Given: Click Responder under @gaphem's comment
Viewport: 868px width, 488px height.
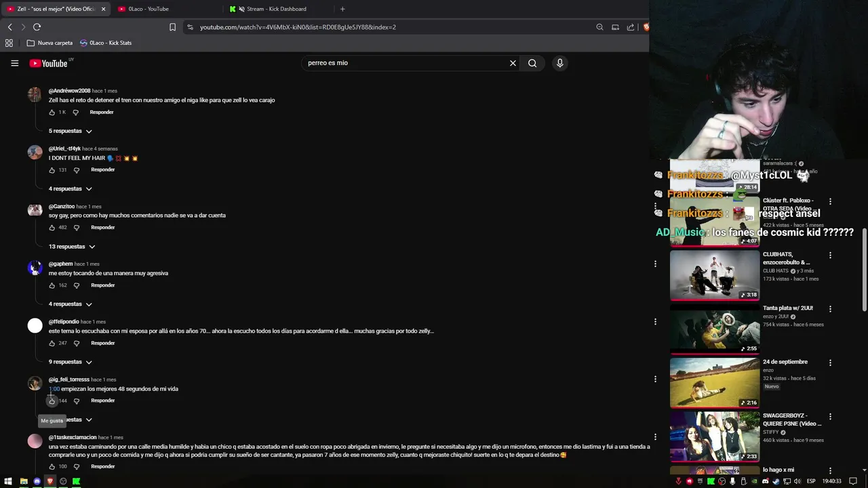Looking at the screenshot, I should 102,285.
